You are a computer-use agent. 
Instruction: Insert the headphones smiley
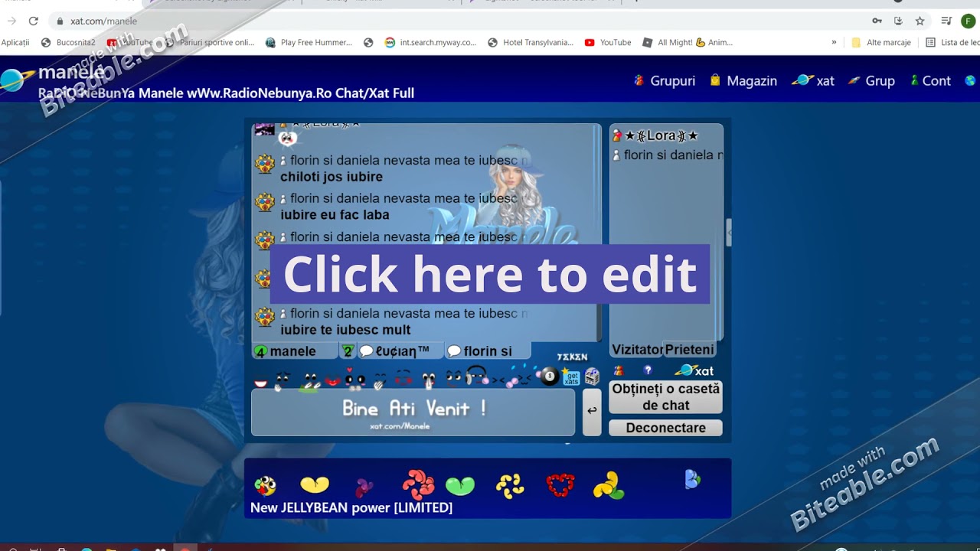click(x=477, y=377)
